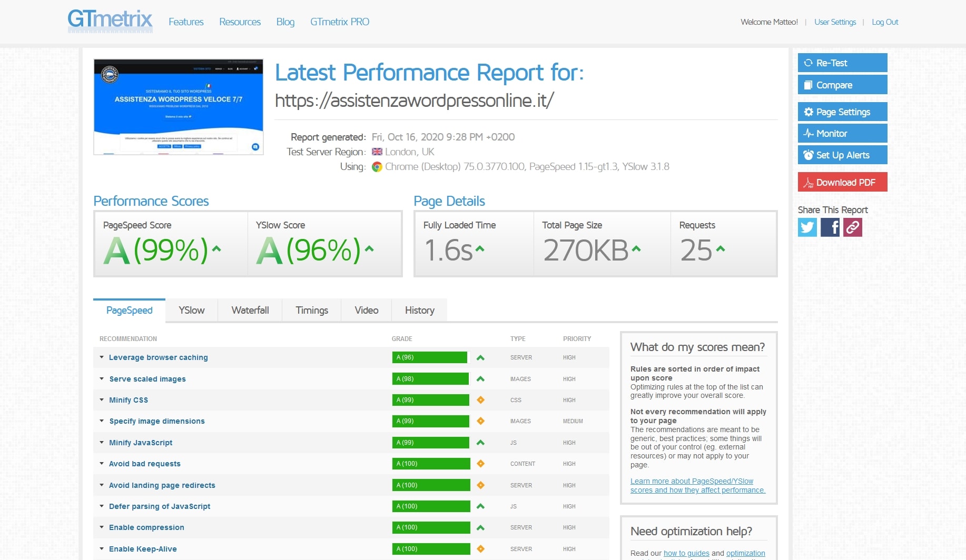Click the Re-Test button
This screenshot has height=560, width=966.
tap(842, 63)
